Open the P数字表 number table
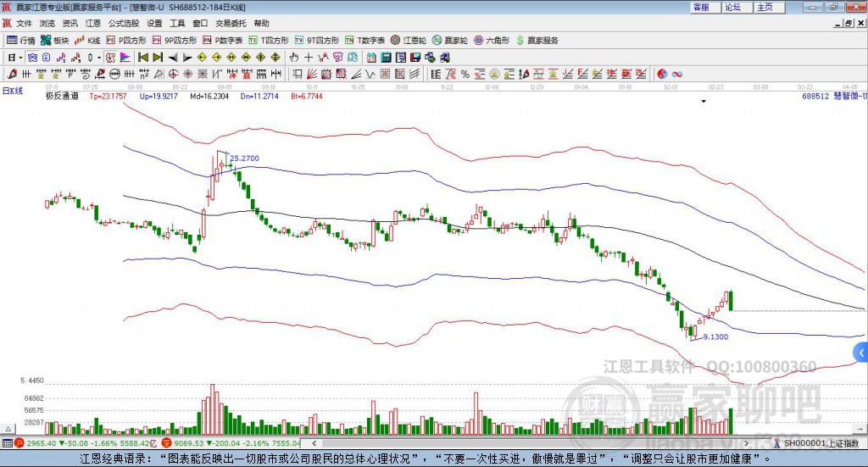The image size is (868, 467). click(x=223, y=41)
